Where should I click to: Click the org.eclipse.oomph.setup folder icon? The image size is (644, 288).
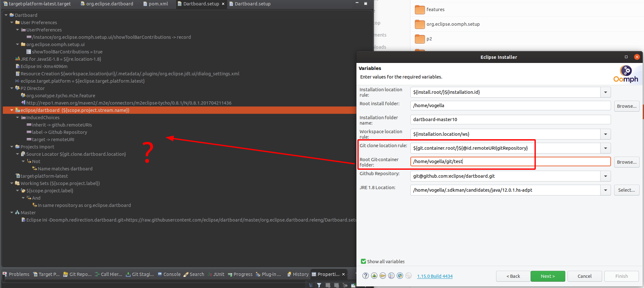tap(420, 24)
